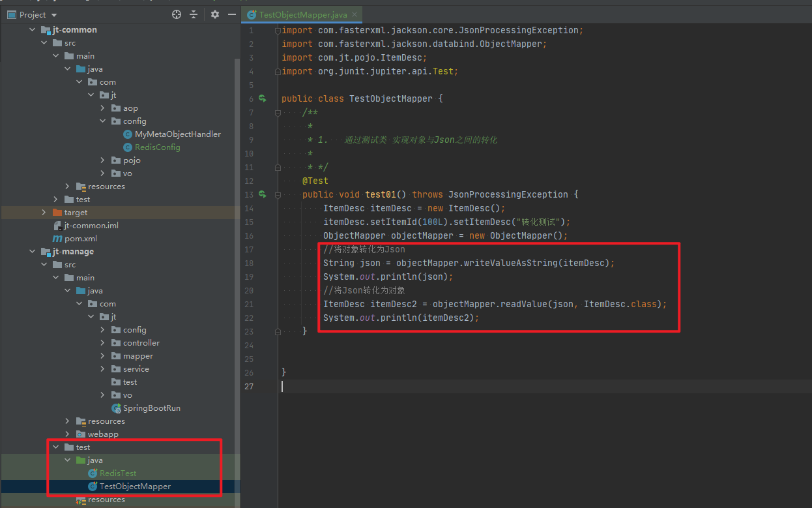Select MyMetaObjectHandler in project tree
812x508 pixels.
tap(178, 134)
